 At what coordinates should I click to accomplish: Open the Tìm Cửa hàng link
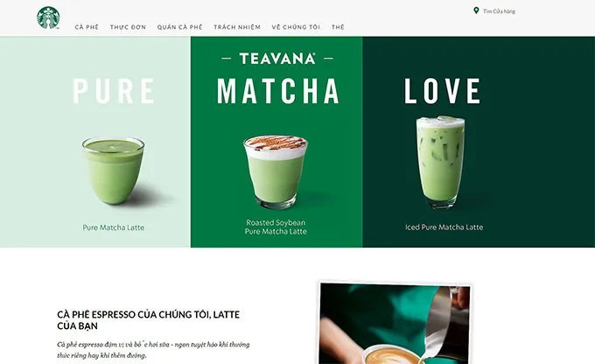tap(499, 11)
